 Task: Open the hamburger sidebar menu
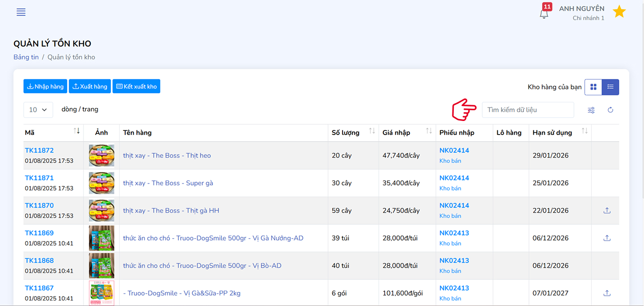pos(21,12)
